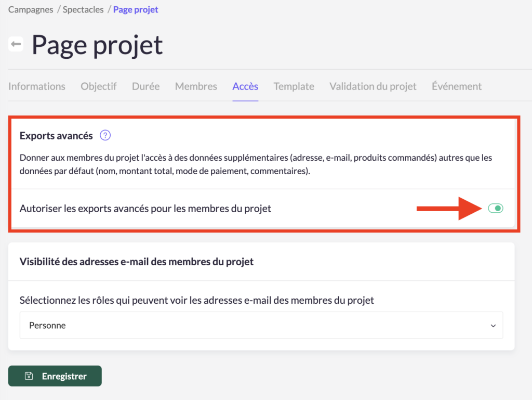Click the Visibilité des adresses e-mail heading
Screen dimensions: 532x400
(x=136, y=262)
